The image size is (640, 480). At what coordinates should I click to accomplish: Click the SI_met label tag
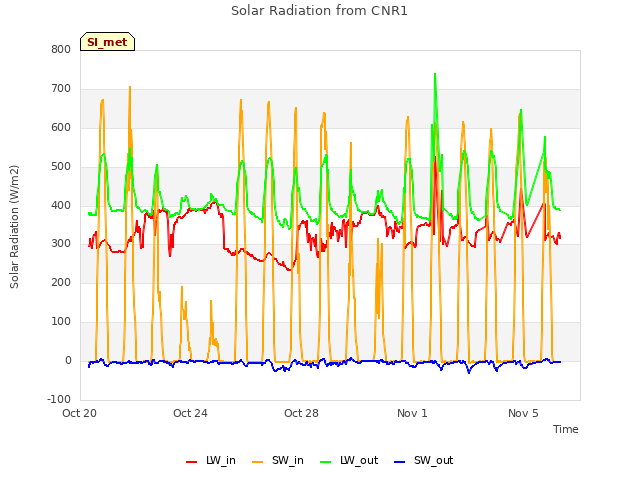coord(107,42)
